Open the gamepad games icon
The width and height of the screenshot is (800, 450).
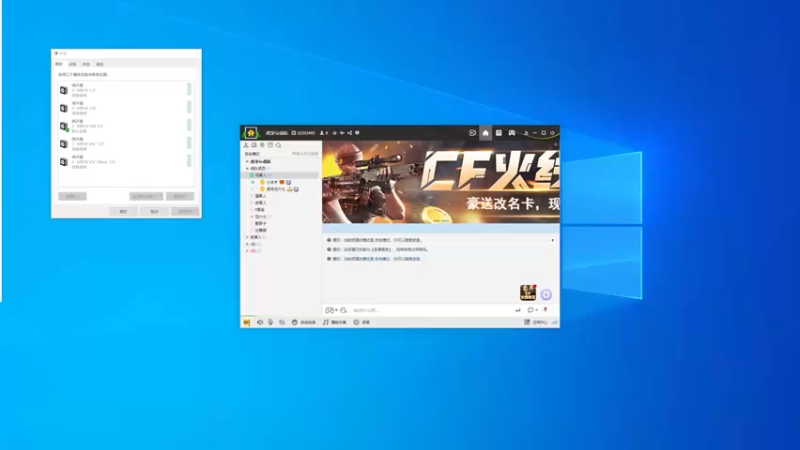(x=512, y=133)
